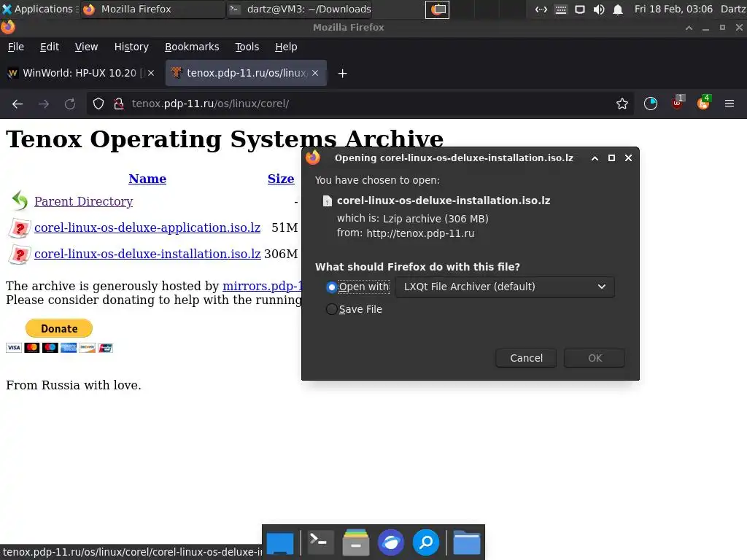
Task: Bookmark this page with the star icon
Action: point(622,104)
